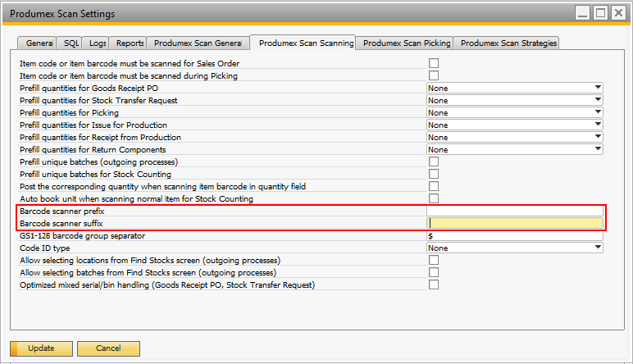
Task: Open the Produmex Scan Strategies tab
Action: pos(508,43)
